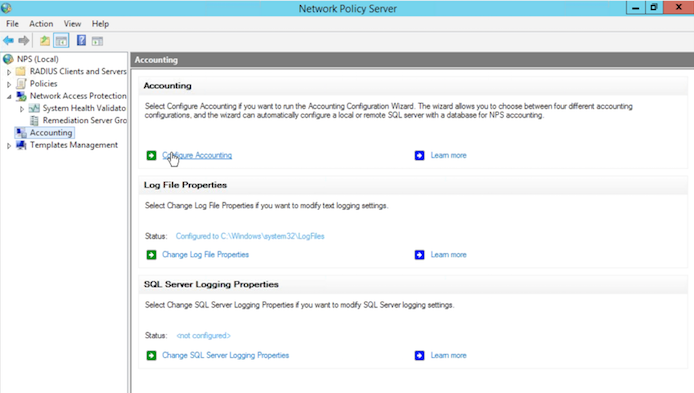Select the System Health Validators label
The image size is (694, 393).
point(84,108)
